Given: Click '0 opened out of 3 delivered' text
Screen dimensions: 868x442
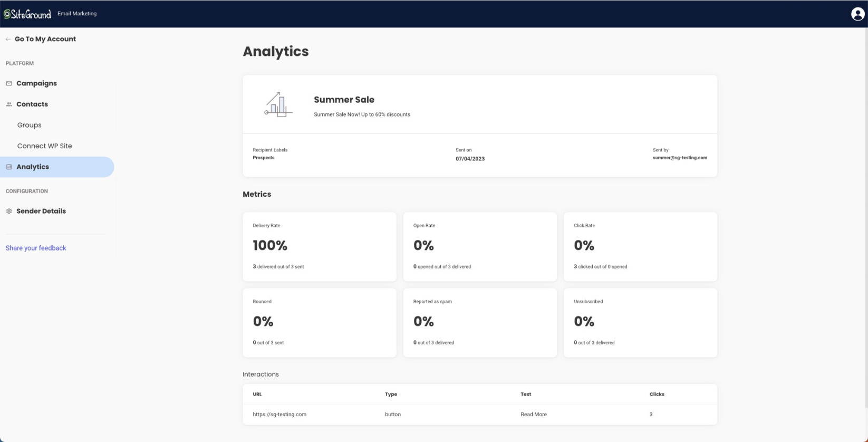Looking at the screenshot, I should 442,267.
